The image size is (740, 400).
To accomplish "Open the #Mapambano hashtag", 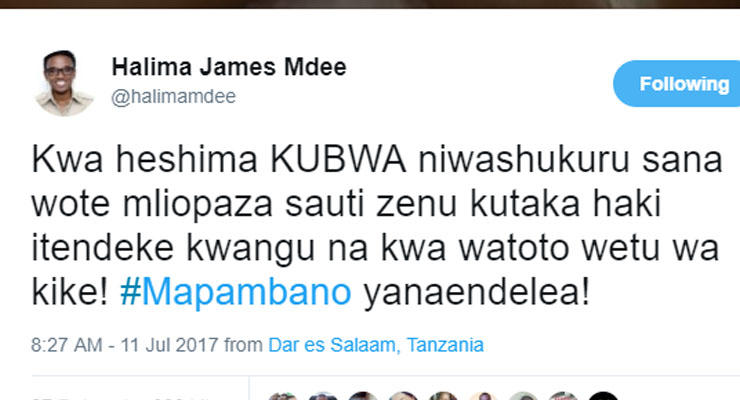I will point(235,292).
